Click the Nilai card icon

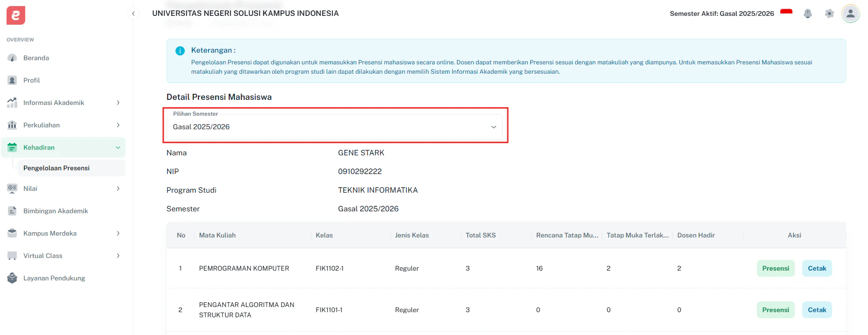coord(12,188)
